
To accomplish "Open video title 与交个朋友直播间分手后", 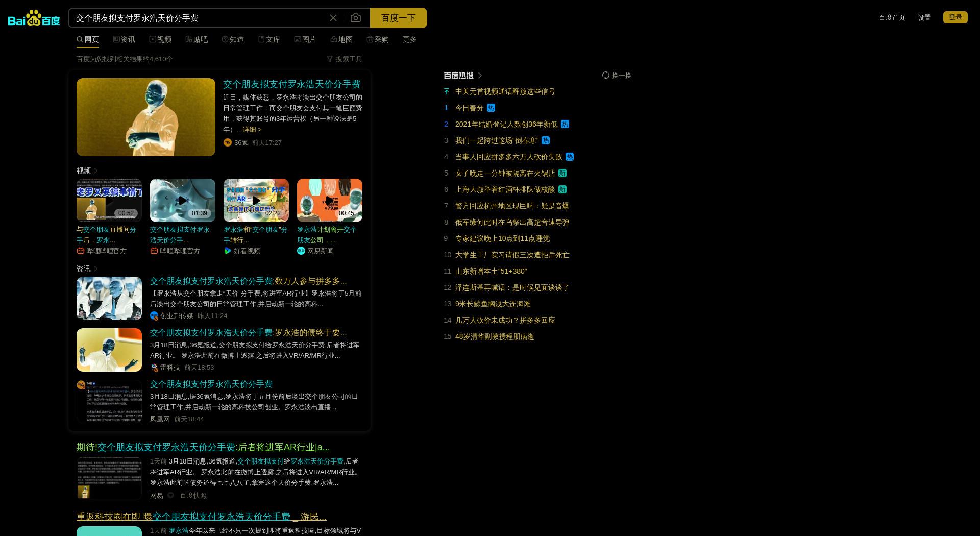I will point(107,235).
